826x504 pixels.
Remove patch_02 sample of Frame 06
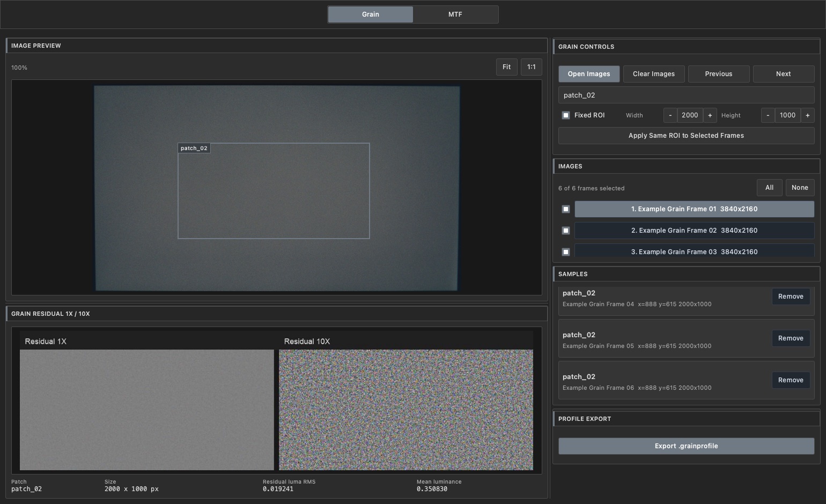(x=791, y=380)
